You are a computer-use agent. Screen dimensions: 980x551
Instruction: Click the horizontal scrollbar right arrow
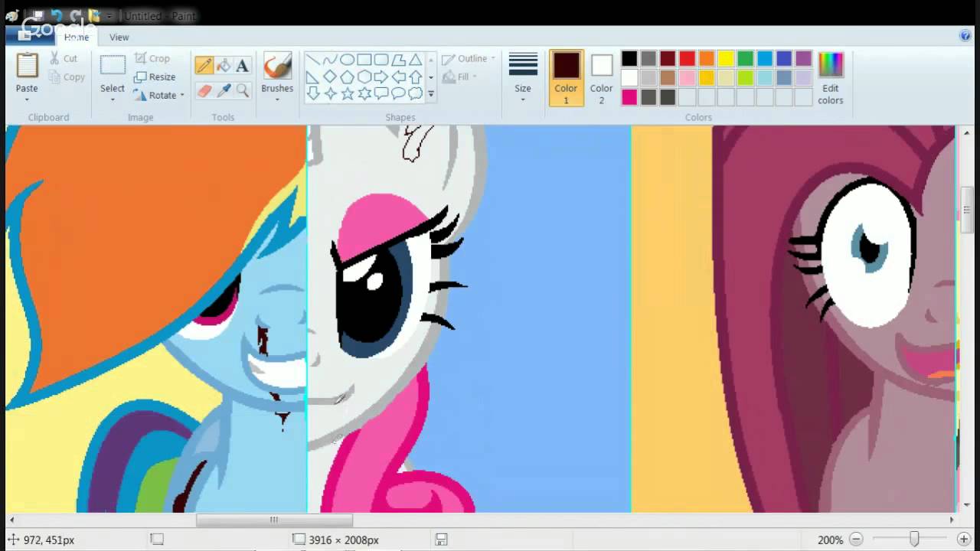point(951,520)
